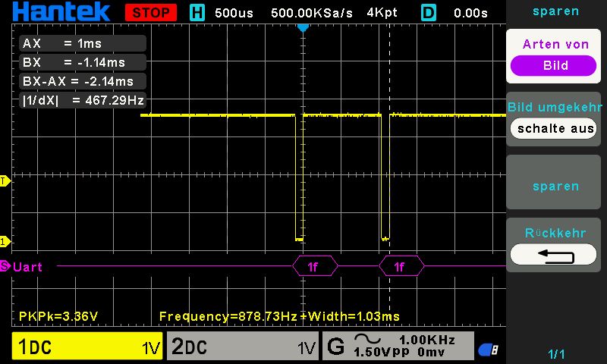The image size is (607, 364).
Task: Click the G signal generator icon
Action: click(335, 346)
